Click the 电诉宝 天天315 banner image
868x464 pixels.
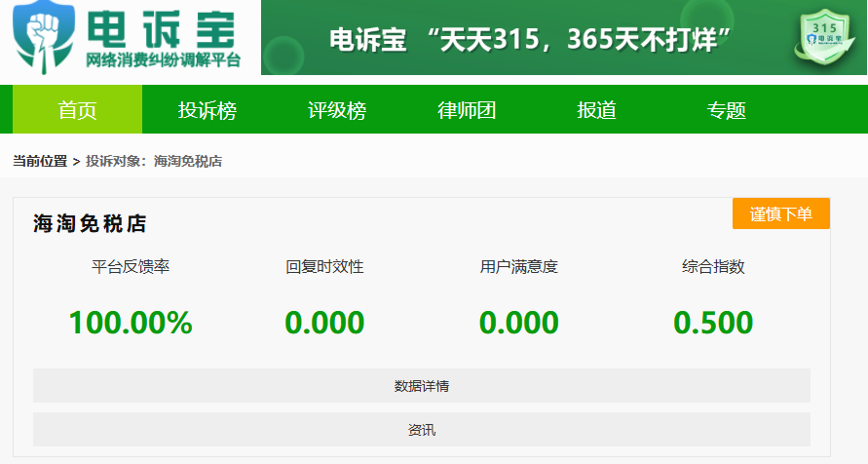(563, 37)
